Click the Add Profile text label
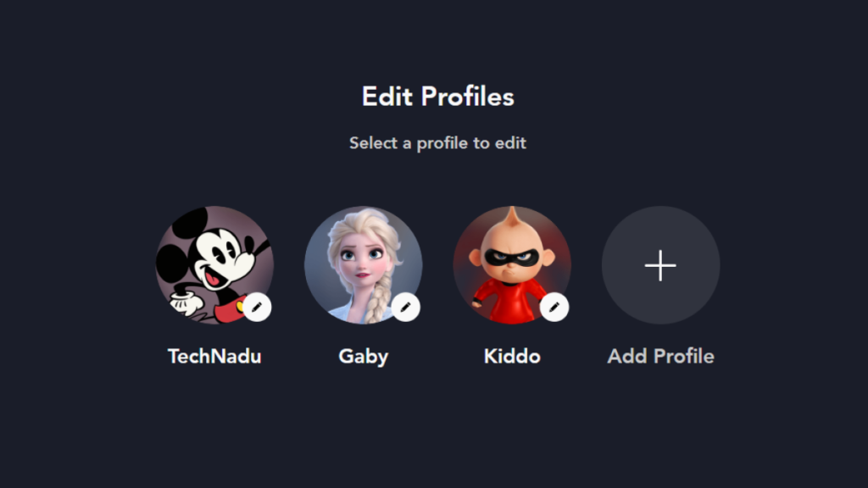Image resolution: width=868 pixels, height=488 pixels. tap(661, 357)
